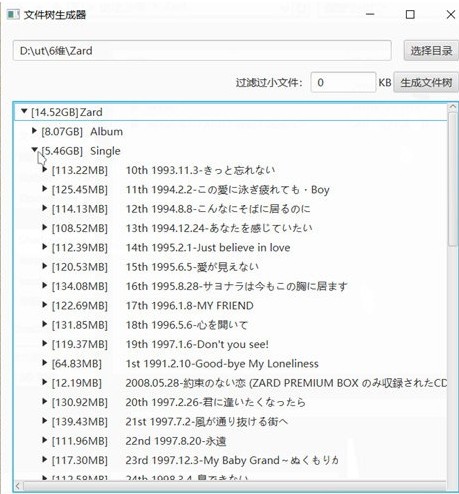Expand the 2008.05.28 folder arrow
Image resolution: width=459 pixels, height=494 pixels.
tap(44, 382)
